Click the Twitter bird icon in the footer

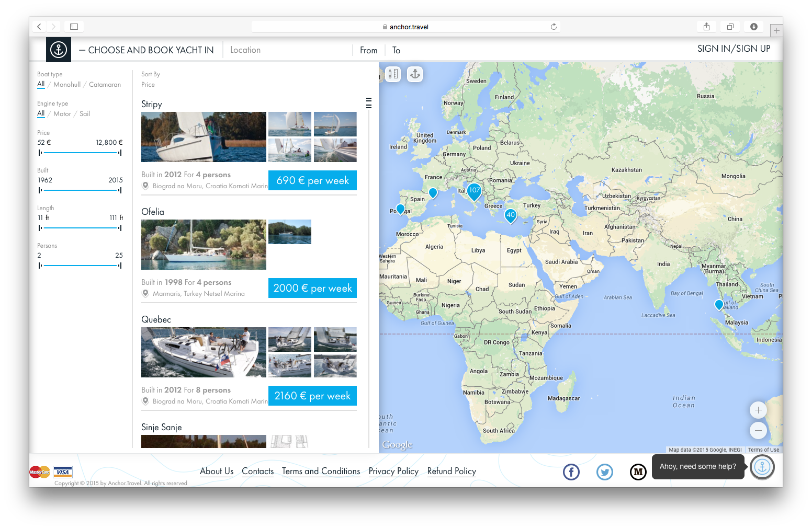pos(604,471)
